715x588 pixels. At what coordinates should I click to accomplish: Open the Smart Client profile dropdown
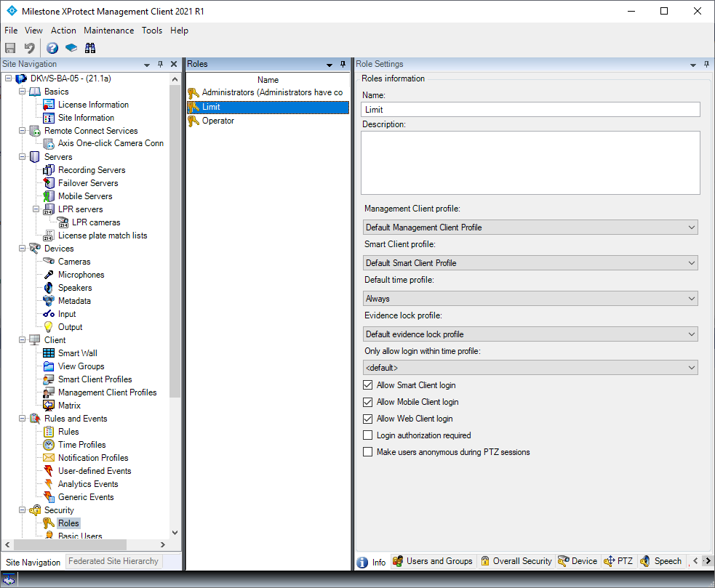pos(690,262)
